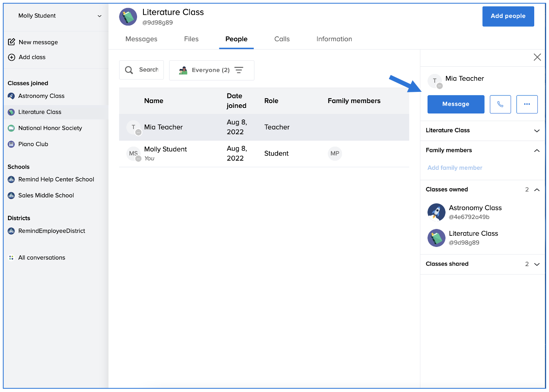
Task: Open the Information tab
Action: point(334,39)
